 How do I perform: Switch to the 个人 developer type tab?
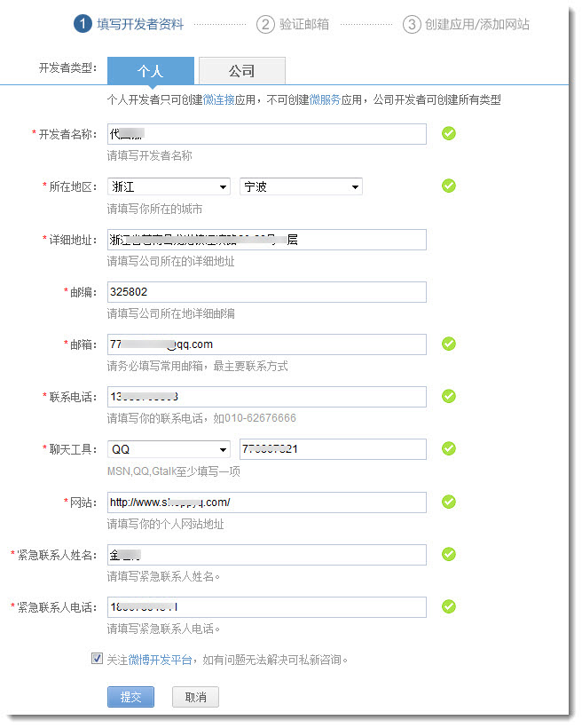coord(150,70)
